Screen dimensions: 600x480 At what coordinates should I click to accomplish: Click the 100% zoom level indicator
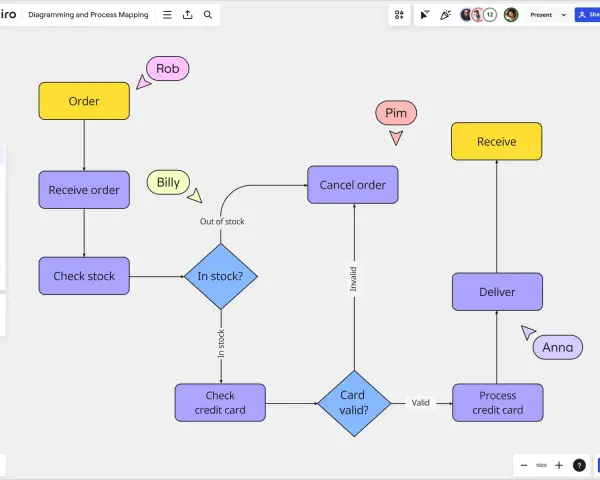coord(541,465)
